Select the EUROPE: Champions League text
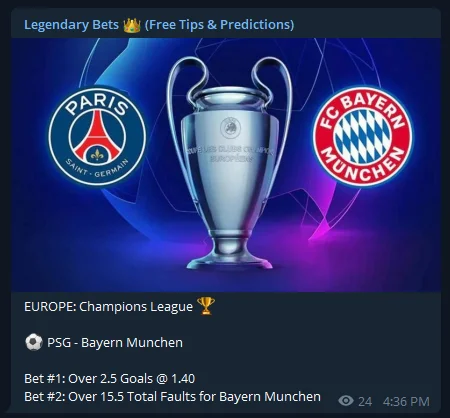This screenshot has height=418, width=450. coord(108,307)
